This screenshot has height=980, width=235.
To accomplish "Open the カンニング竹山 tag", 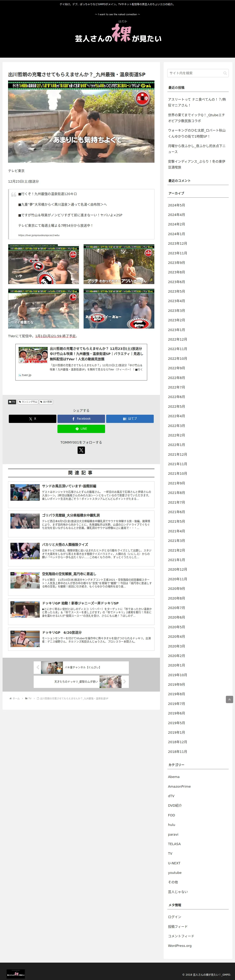I will [28, 402].
